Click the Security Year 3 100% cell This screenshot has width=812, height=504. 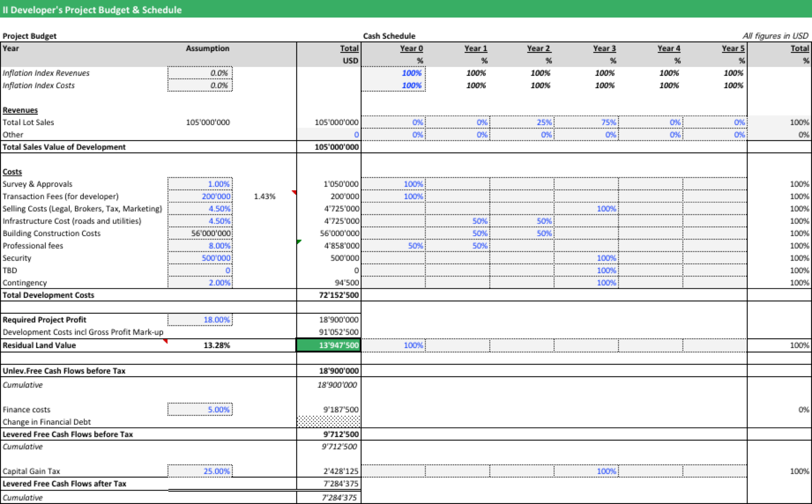click(586, 258)
